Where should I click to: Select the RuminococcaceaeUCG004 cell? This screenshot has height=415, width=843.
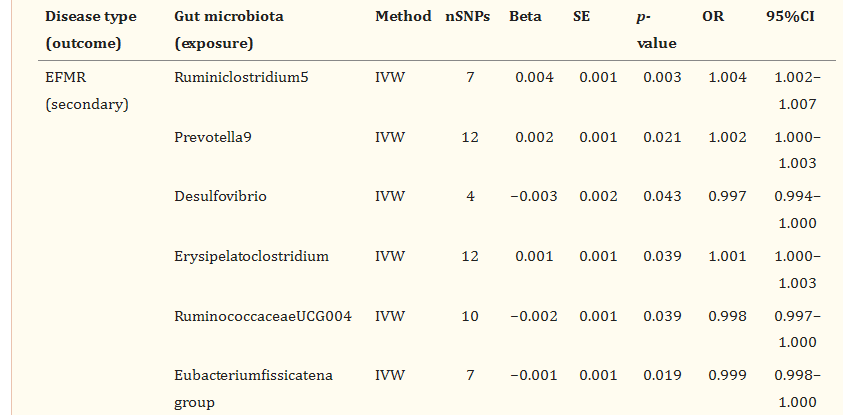263,316
